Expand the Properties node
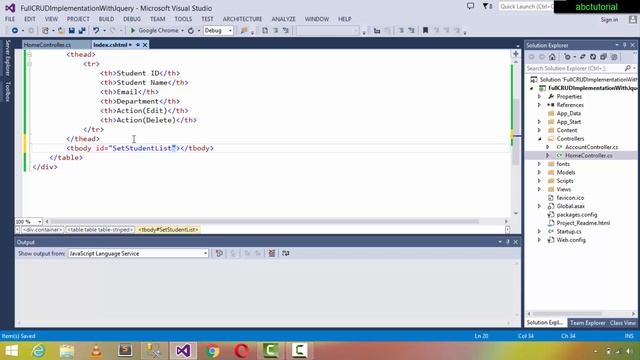 coord(539,97)
